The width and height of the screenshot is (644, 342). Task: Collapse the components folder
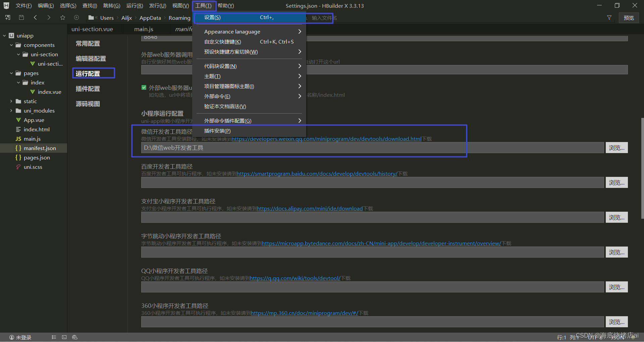click(11, 45)
